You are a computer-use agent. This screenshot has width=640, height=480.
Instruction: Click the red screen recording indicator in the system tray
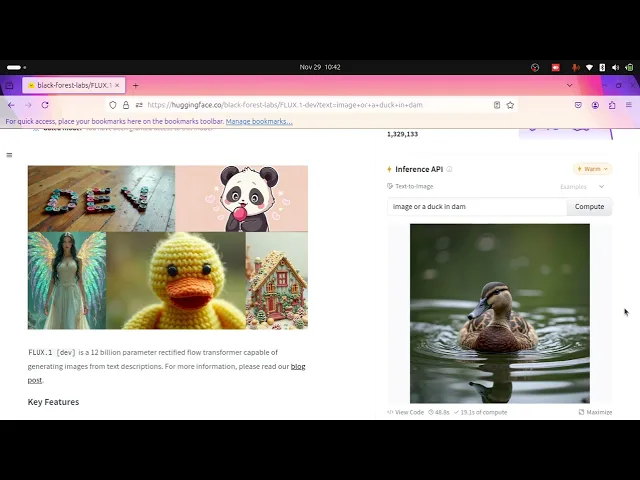click(556, 67)
